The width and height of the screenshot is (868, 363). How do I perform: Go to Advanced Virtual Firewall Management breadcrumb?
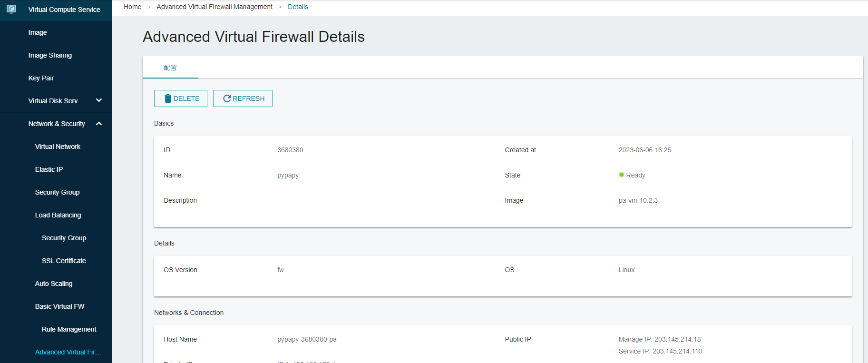point(215,7)
